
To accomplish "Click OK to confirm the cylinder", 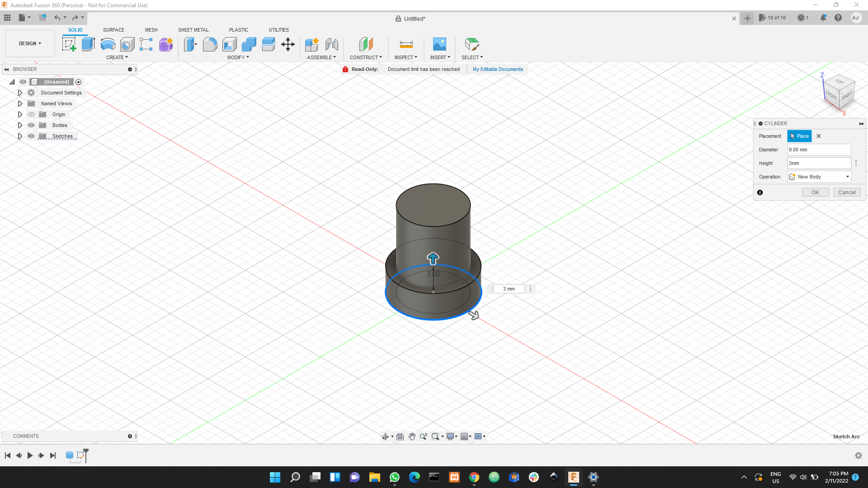I will coord(815,192).
